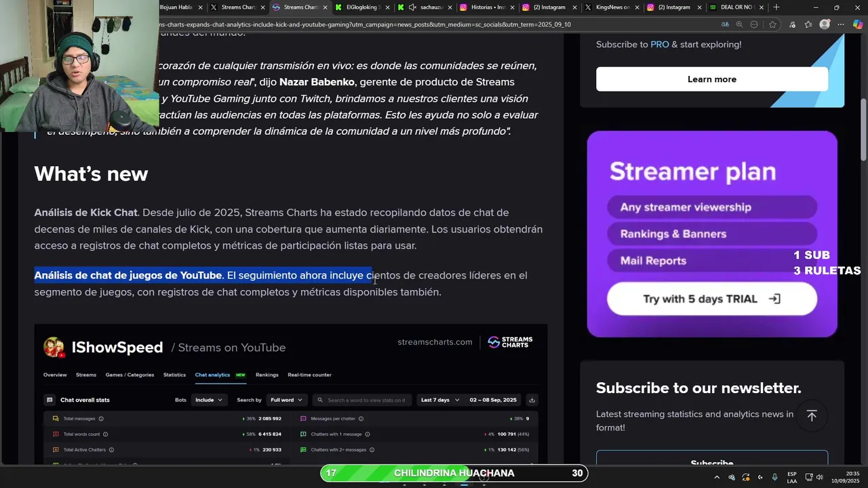868x488 pixels.
Task: Click the Streams Charts logo in the embedded image
Action: pyautogui.click(x=510, y=342)
